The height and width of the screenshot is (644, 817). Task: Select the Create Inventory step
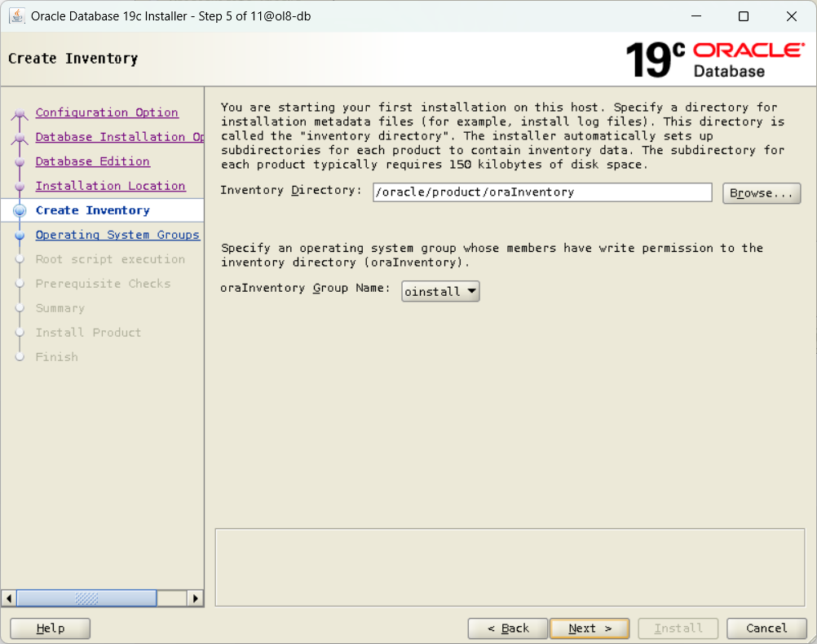coord(93,210)
